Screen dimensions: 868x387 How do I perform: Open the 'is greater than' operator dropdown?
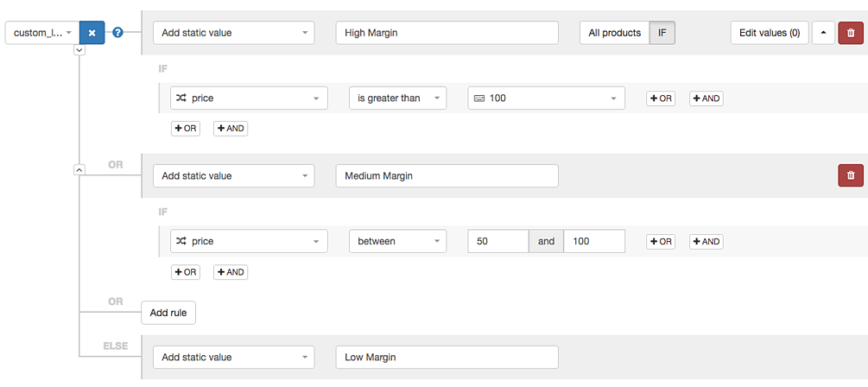[x=397, y=98]
